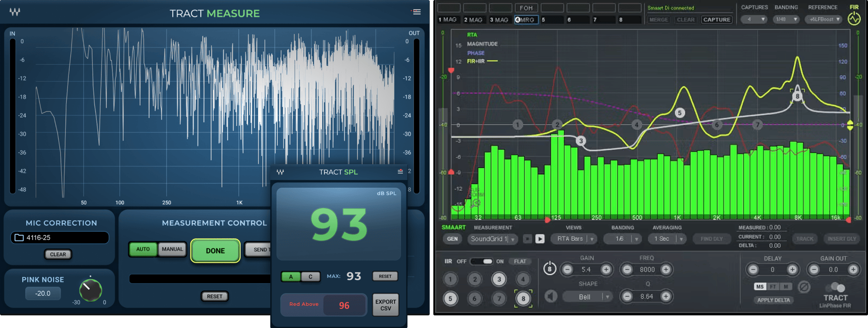
Task: Select IIR band 3
Action: (499, 279)
